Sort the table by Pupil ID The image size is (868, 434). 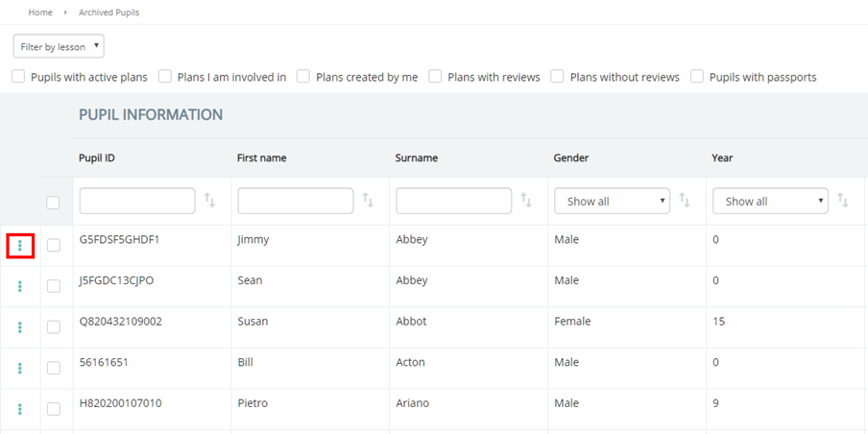coord(210,201)
